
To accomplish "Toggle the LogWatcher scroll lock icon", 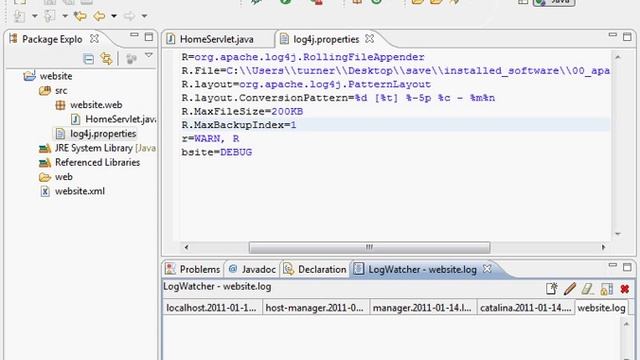I will [x=607, y=289].
